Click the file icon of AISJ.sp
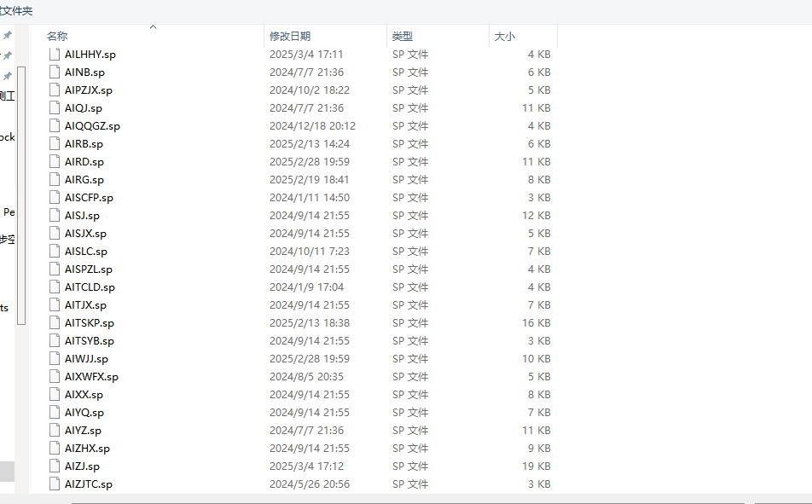Viewport: 812px width, 504px height. (x=55, y=215)
